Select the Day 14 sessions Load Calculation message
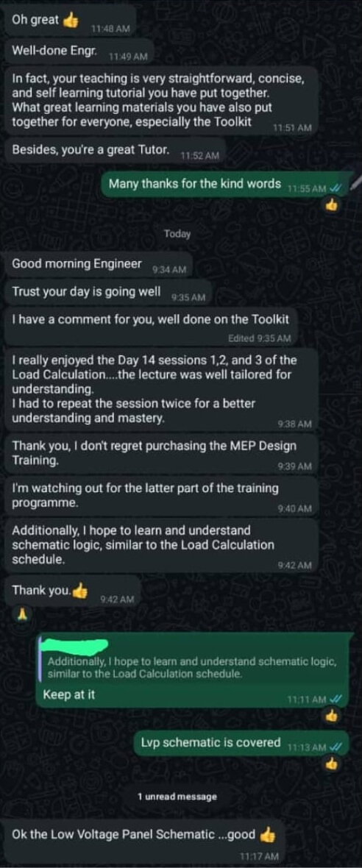The height and width of the screenshot is (868, 362). 162,390
